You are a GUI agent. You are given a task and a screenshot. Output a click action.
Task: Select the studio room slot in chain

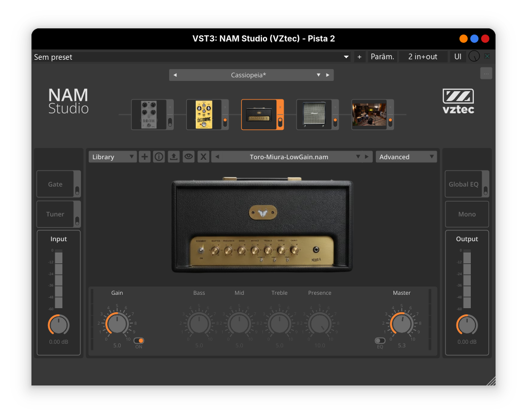(369, 114)
